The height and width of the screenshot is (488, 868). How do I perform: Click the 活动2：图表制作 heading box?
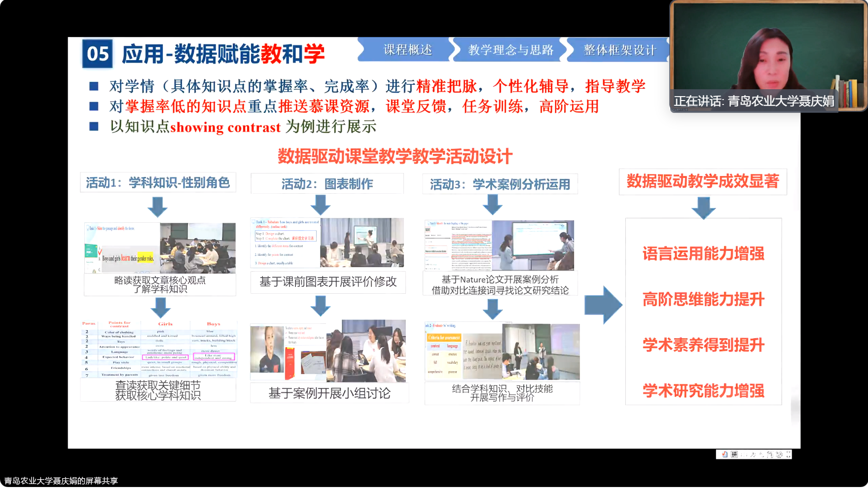pos(327,184)
